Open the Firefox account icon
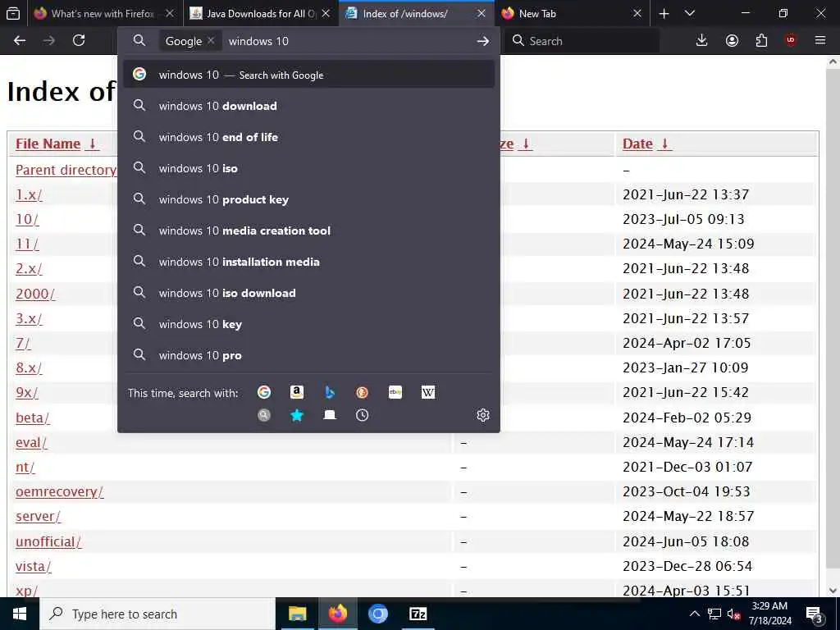 (x=732, y=41)
